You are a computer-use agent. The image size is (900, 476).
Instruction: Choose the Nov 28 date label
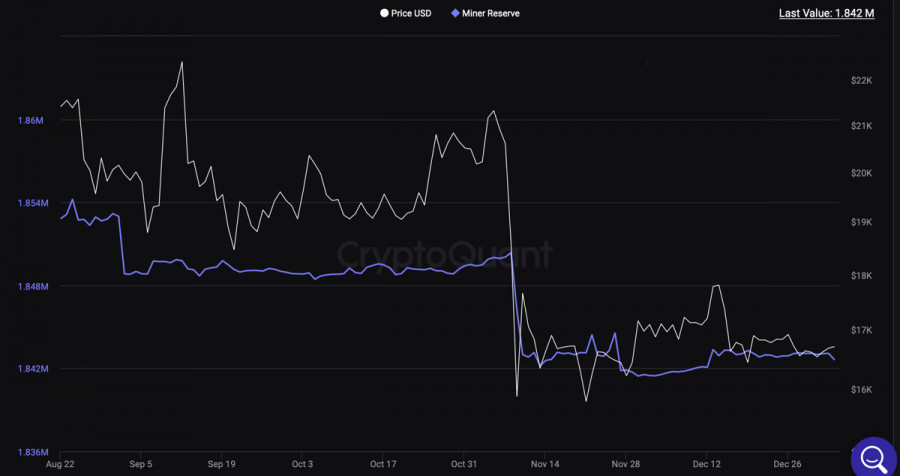click(626, 464)
